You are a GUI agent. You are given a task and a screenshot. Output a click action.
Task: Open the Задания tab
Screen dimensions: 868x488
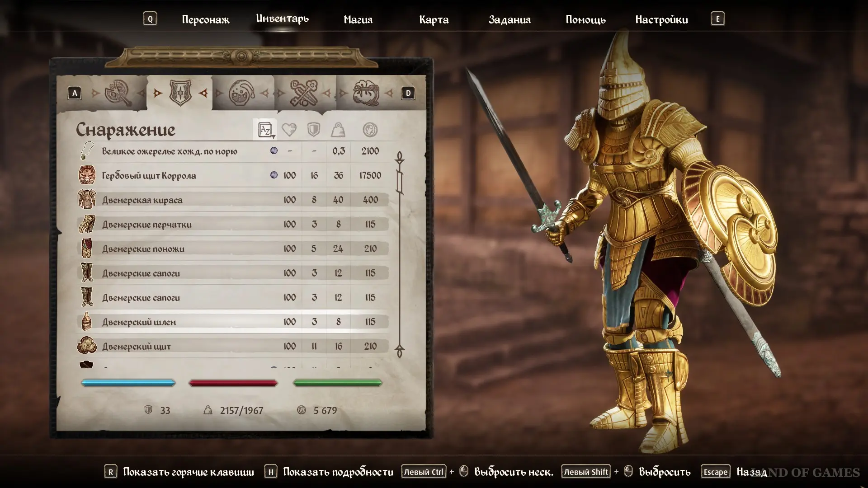coord(509,19)
